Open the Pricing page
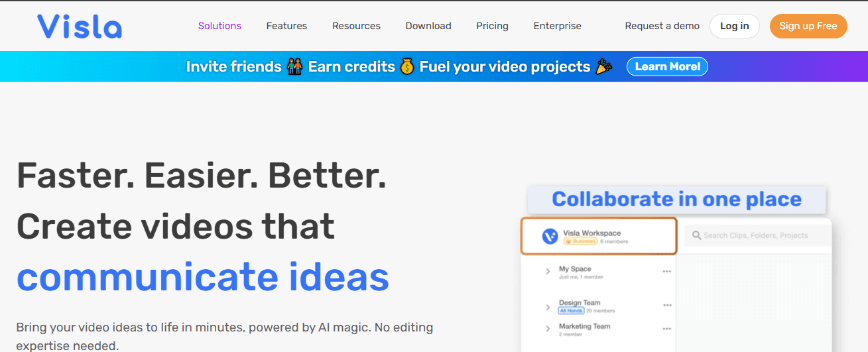The width and height of the screenshot is (868, 352). [492, 26]
